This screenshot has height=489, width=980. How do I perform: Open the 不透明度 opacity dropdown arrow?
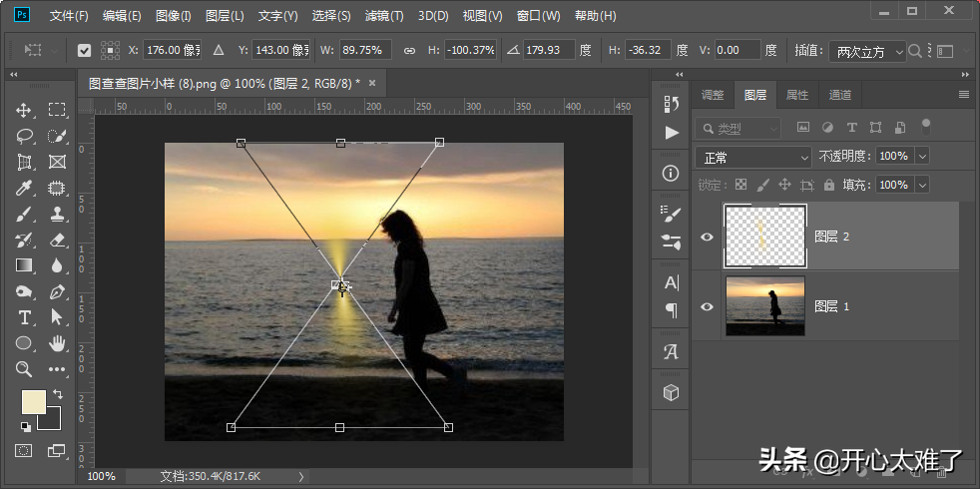point(921,157)
